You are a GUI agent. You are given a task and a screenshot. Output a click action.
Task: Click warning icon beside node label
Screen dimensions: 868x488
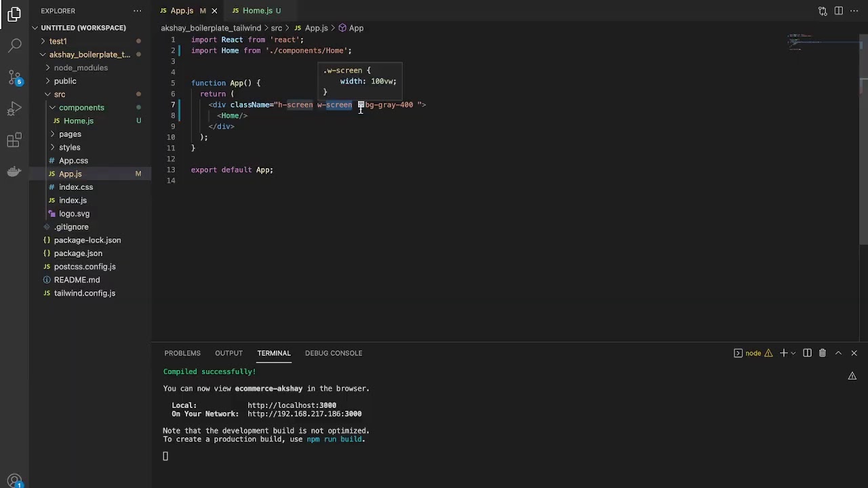click(x=768, y=353)
